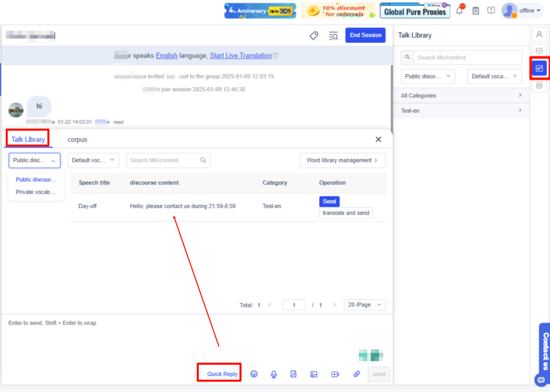Select the Talk Library tab
Viewport: 550px width, 392px height.
(28, 139)
